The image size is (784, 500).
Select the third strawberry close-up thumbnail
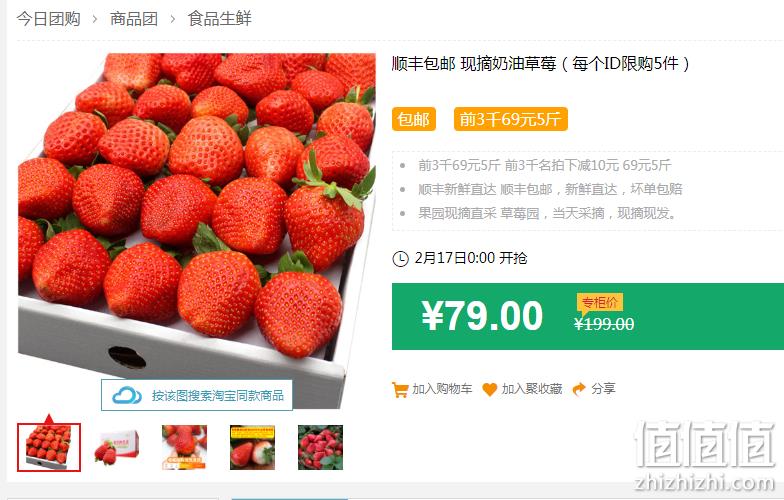pyautogui.click(x=184, y=448)
